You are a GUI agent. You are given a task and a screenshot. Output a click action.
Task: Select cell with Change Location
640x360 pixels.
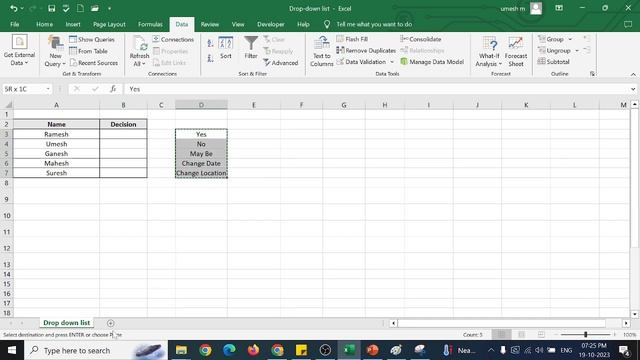tap(201, 173)
